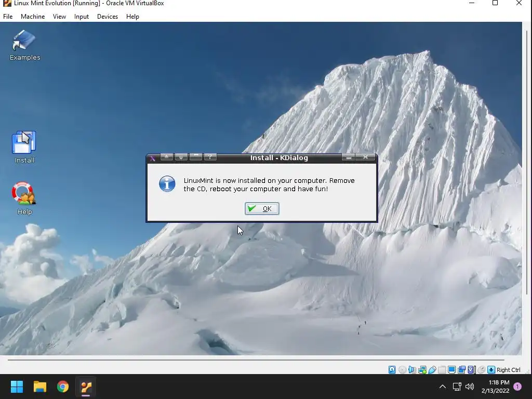
Task: Open the volume tray icon
Action: point(470,387)
